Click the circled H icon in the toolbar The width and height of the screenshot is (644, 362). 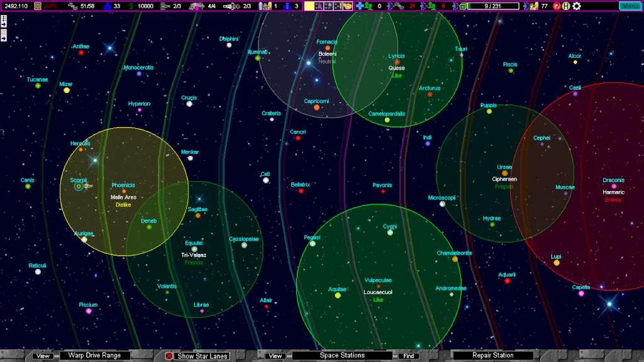point(566,6)
